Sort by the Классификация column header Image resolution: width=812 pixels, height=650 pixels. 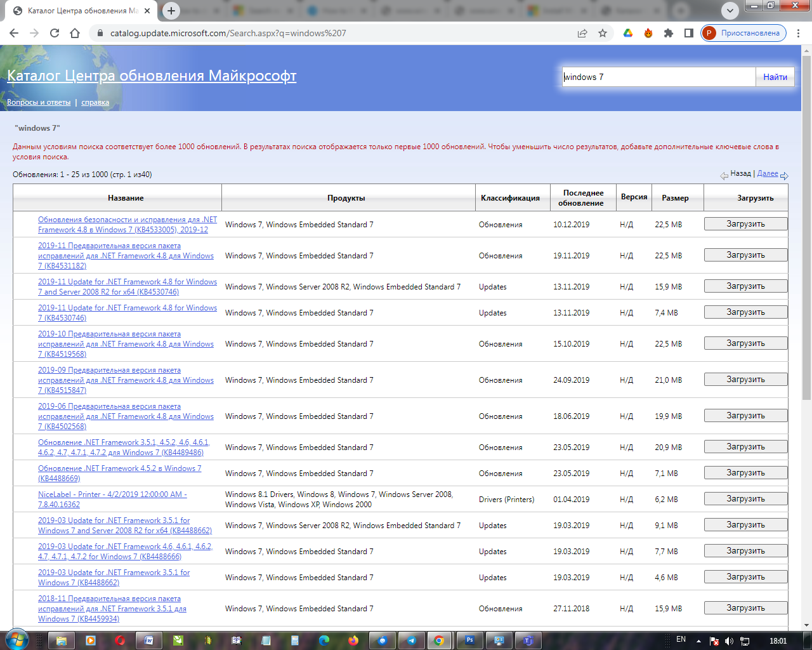pyautogui.click(x=510, y=198)
